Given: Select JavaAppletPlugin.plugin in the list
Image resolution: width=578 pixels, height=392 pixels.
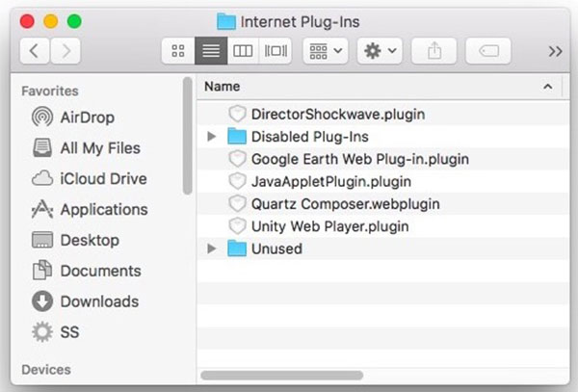Looking at the screenshot, I should pos(330,181).
